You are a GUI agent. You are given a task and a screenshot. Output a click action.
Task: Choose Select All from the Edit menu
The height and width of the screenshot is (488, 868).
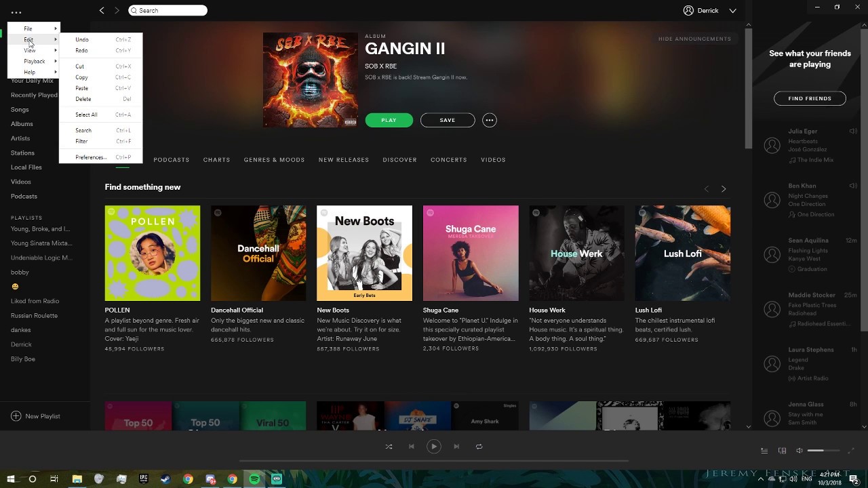[100, 115]
